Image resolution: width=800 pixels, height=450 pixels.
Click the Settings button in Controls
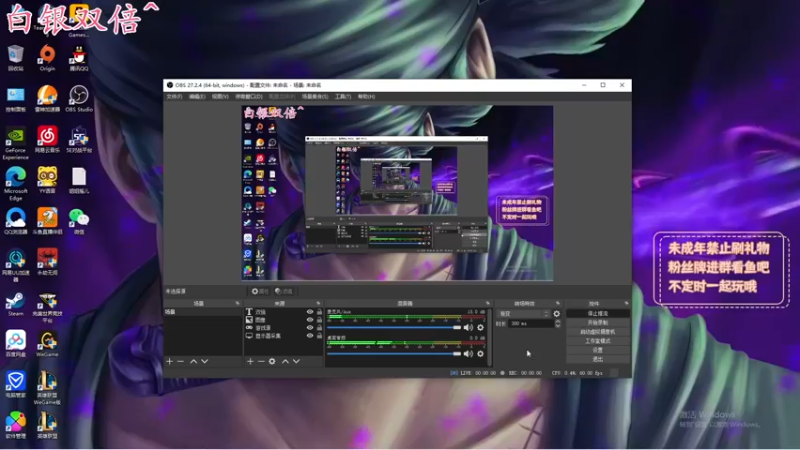pyautogui.click(x=597, y=350)
